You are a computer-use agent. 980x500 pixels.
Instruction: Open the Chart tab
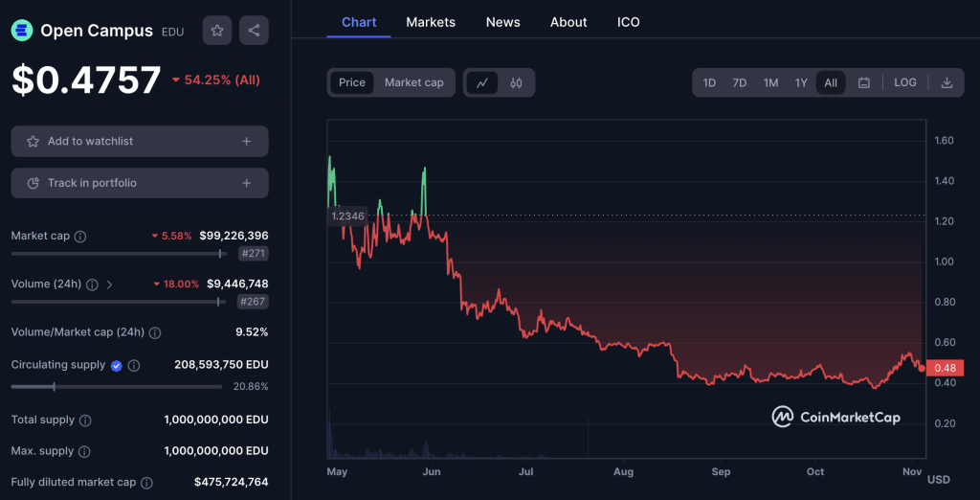click(x=359, y=23)
